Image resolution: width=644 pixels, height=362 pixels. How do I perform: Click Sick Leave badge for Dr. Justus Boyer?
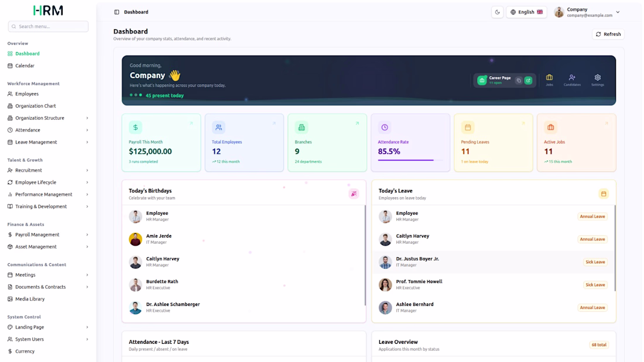[595, 262]
